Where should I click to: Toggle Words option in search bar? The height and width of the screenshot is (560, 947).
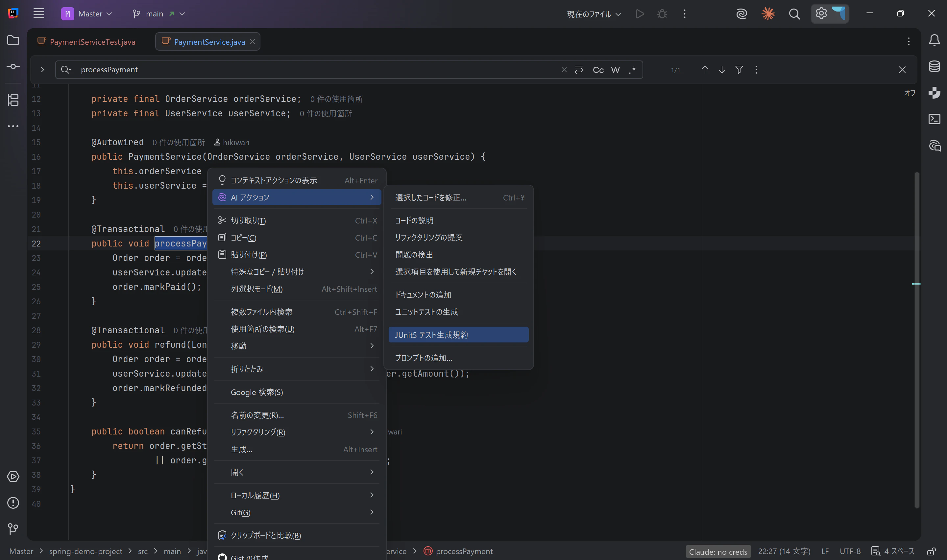coord(615,70)
